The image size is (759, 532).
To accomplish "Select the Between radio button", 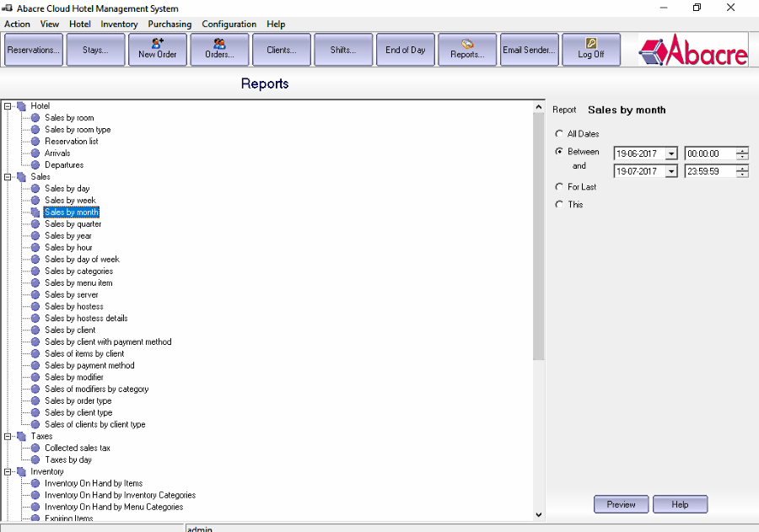I will (560, 152).
